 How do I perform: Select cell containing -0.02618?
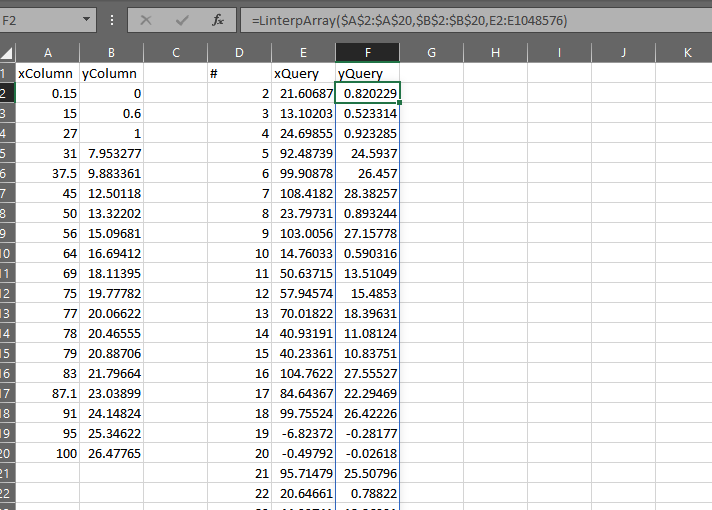367,453
